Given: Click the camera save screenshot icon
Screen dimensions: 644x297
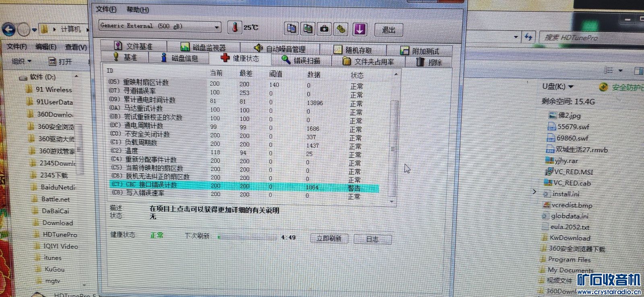Looking at the screenshot, I should click(324, 29).
